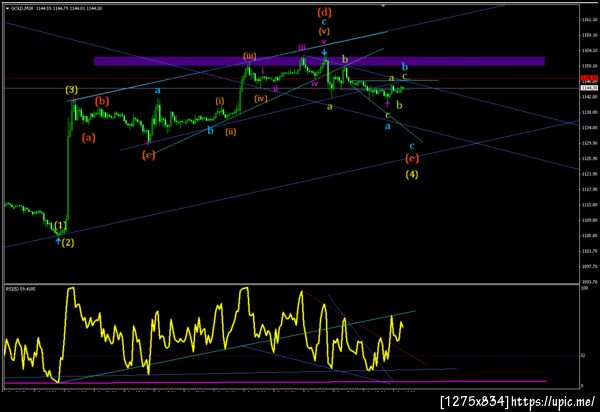The width and height of the screenshot is (600, 412).
Task: Click the RSI(5) indicator label
Action: pos(21,289)
